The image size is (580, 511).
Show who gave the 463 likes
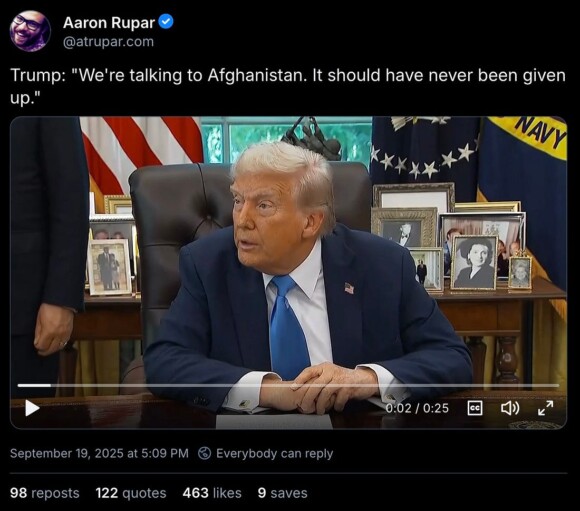212,493
